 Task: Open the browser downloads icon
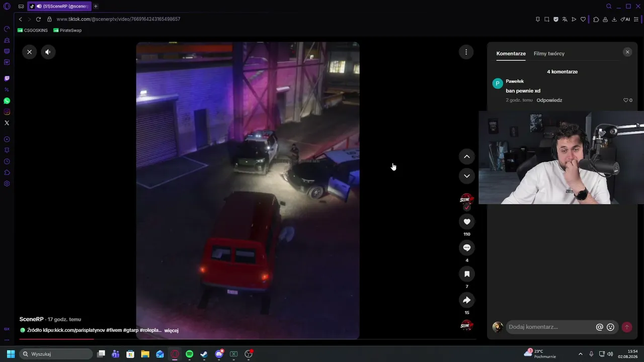[614, 19]
